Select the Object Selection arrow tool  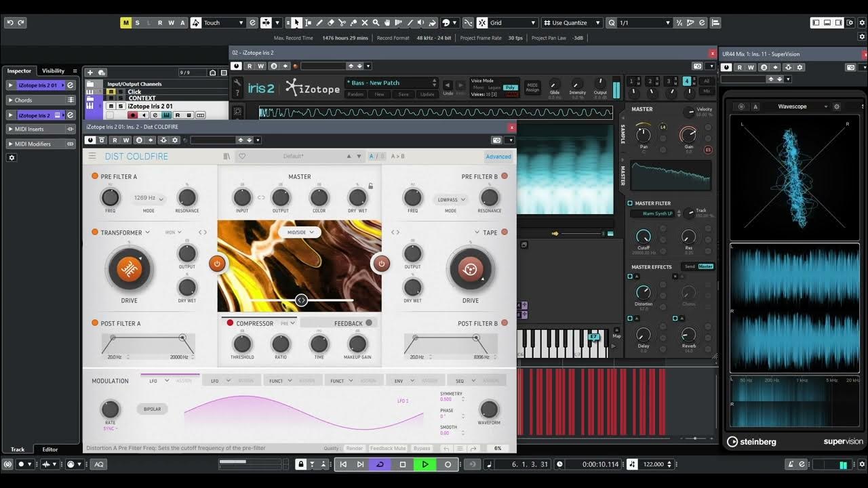(296, 22)
